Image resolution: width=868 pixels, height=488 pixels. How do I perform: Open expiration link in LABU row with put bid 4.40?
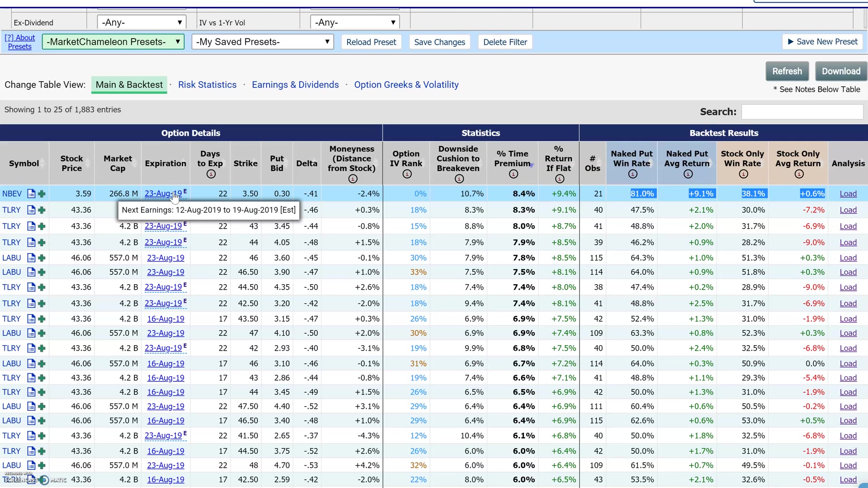pos(165,407)
